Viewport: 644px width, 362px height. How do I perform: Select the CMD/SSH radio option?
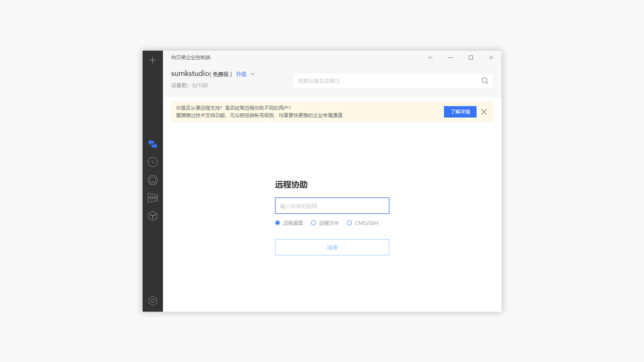[x=349, y=223]
